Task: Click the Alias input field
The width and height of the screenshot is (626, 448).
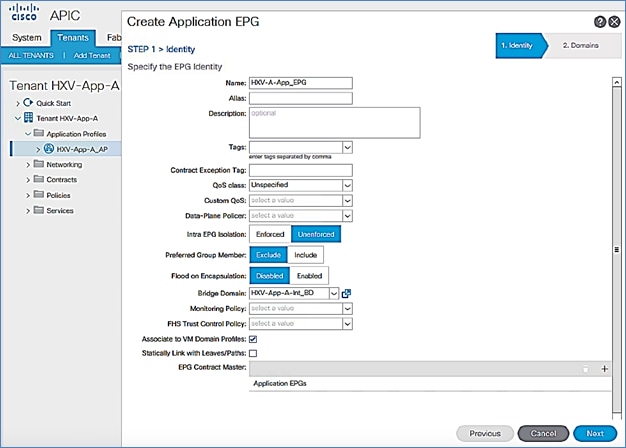Action: tap(301, 98)
